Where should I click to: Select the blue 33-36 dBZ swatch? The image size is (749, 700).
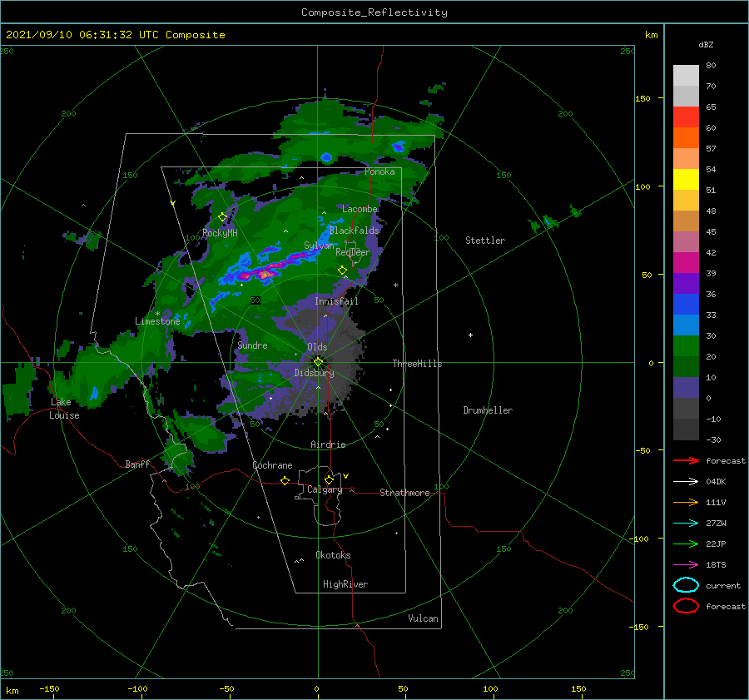click(x=686, y=305)
